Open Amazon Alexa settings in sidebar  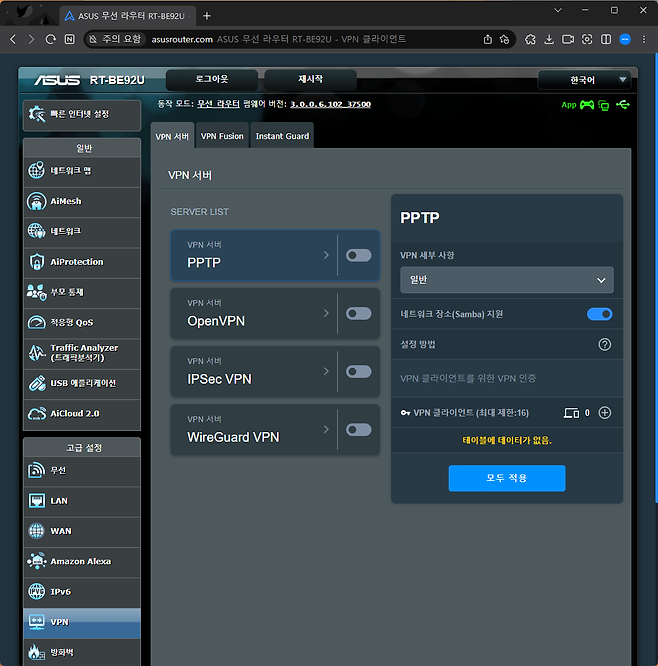pyautogui.click(x=81, y=561)
